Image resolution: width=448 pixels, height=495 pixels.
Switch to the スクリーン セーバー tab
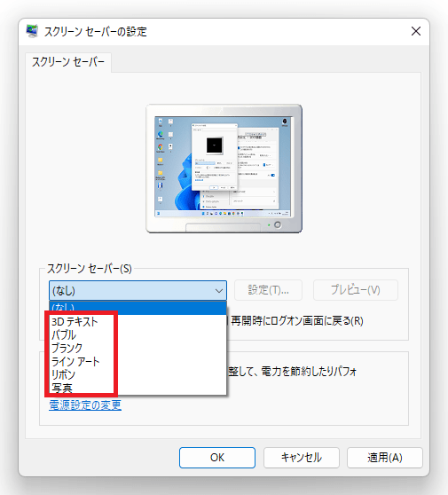pyautogui.click(x=68, y=62)
